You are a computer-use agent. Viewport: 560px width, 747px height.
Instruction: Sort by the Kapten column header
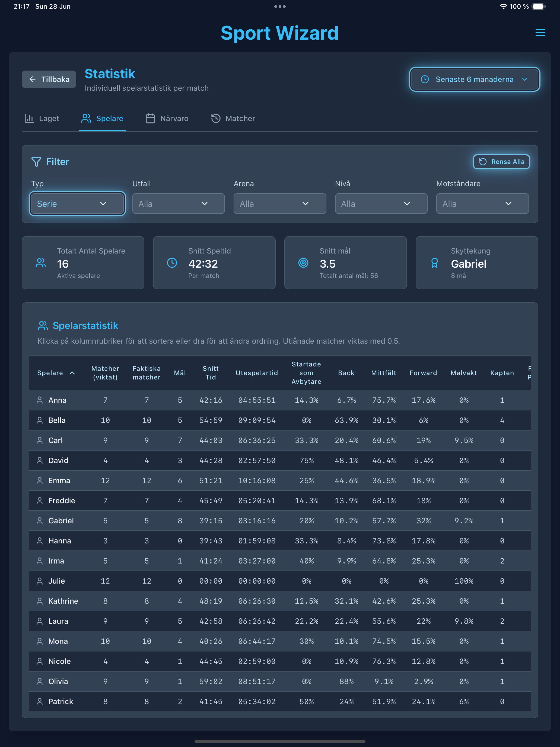point(502,373)
